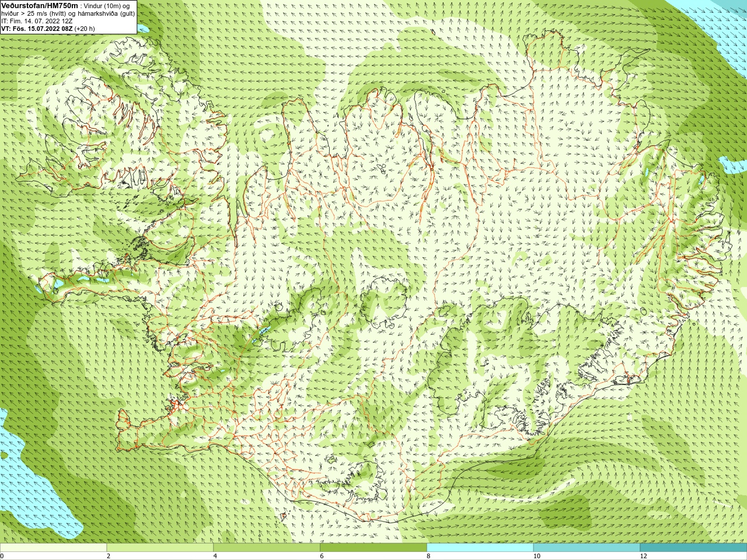747x560 pixels.
Task: Click the dark green 6–8 m/s legend swatch
Action: (373, 548)
